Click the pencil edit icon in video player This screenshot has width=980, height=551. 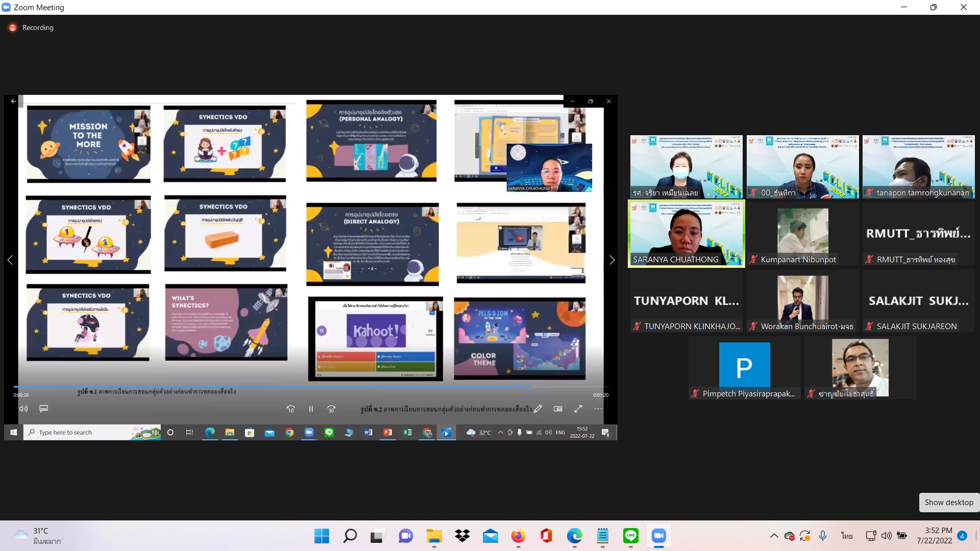pos(538,409)
